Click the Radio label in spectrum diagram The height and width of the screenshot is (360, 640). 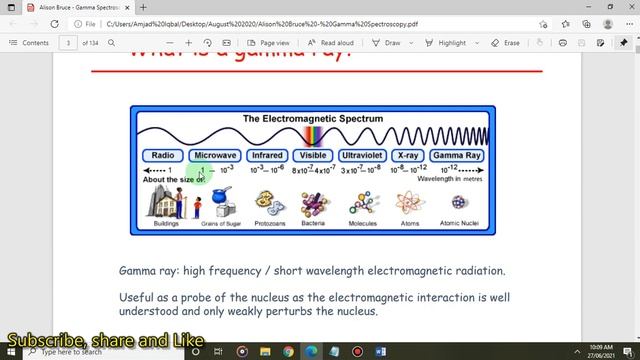[162, 156]
